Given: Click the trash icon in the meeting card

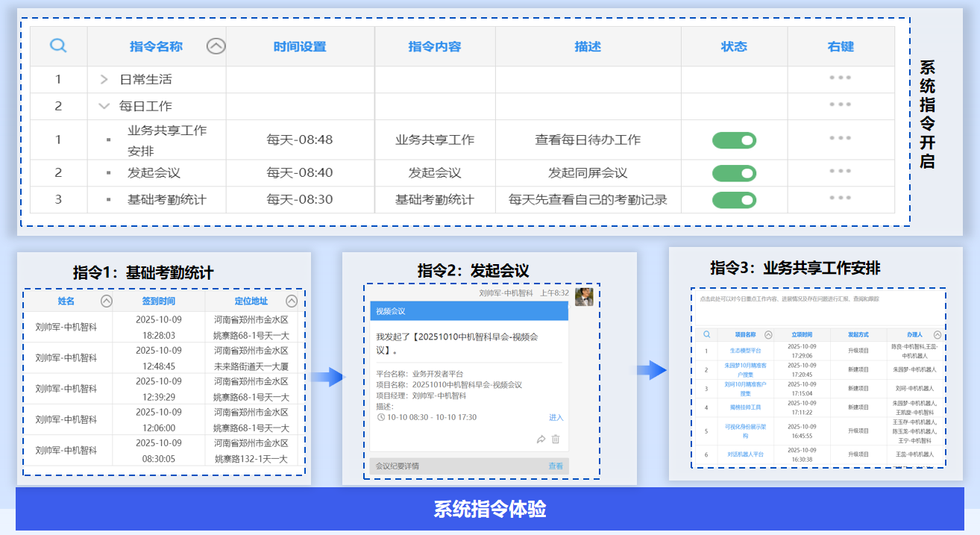Looking at the screenshot, I should pos(556,439).
